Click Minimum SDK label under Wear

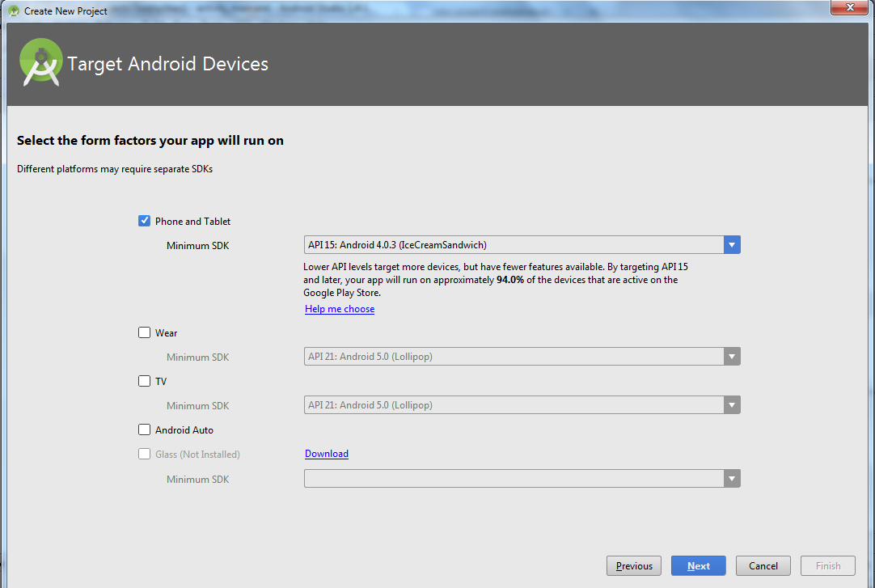[x=197, y=357]
